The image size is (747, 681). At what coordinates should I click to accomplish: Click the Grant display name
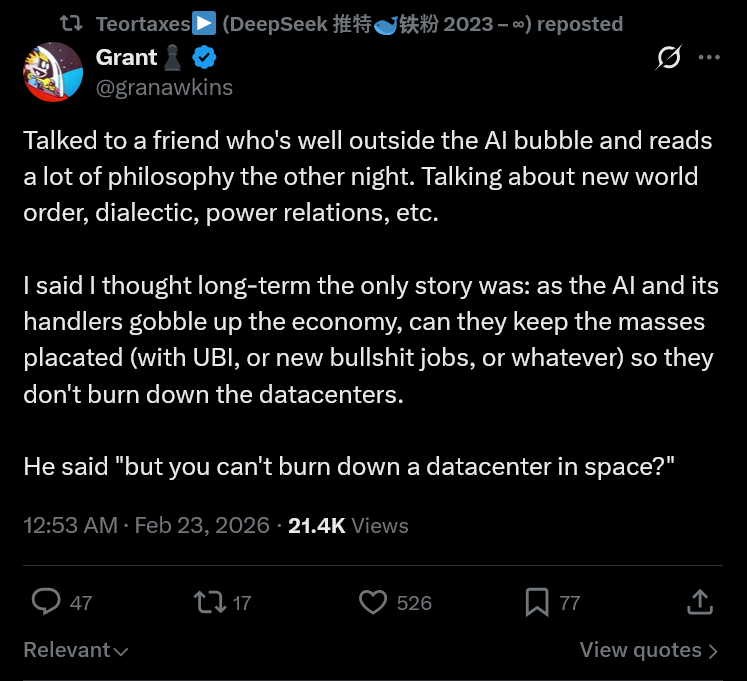pos(127,58)
